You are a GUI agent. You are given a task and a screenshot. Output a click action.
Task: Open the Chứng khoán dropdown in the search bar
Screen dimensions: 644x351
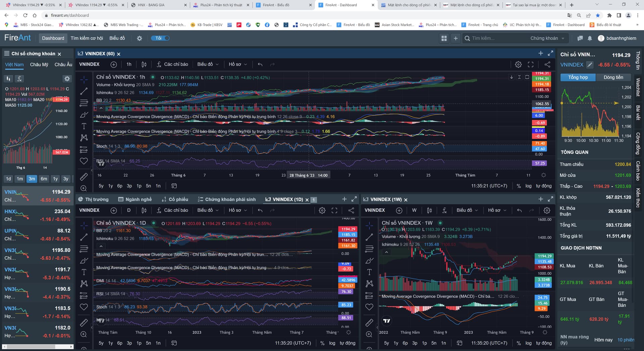click(547, 38)
